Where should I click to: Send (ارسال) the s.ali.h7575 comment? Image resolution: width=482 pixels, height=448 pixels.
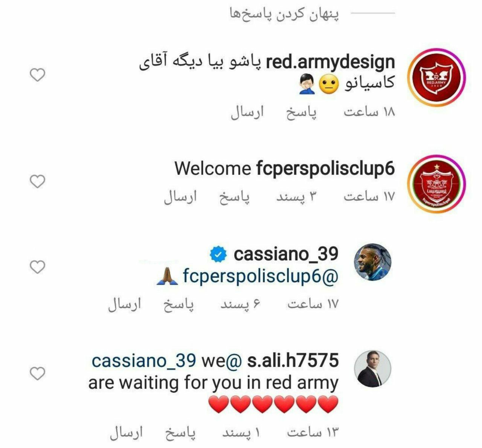126,433
